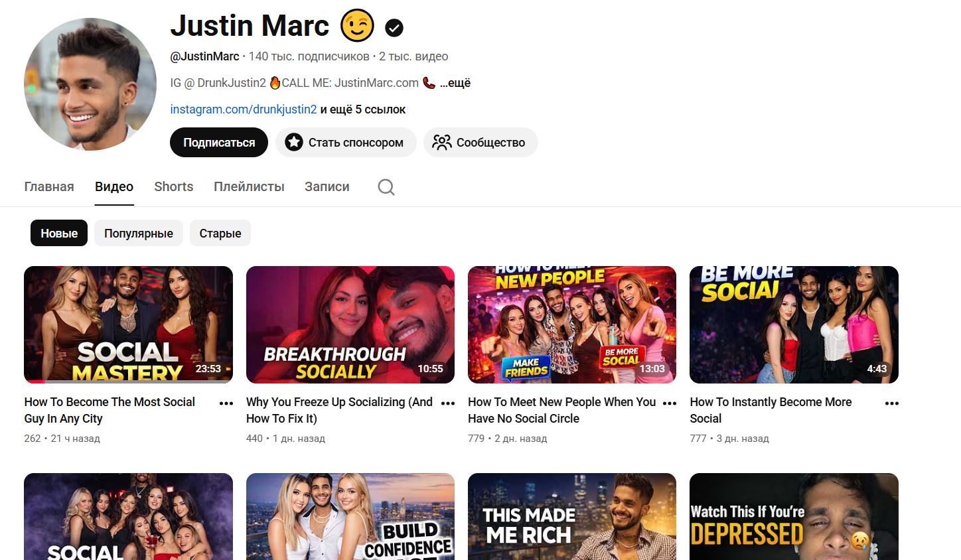Click the 23:53 duration badge
961x560 pixels.
tap(208, 369)
